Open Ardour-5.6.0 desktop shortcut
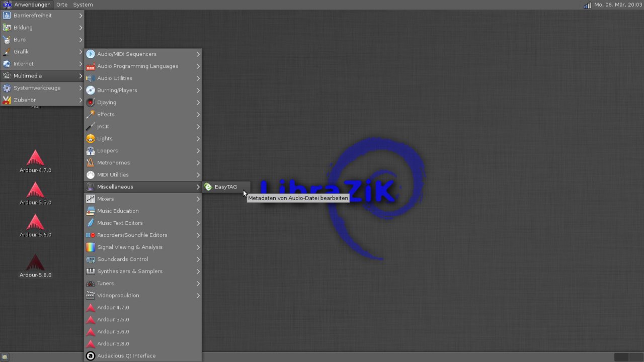 coord(35,225)
